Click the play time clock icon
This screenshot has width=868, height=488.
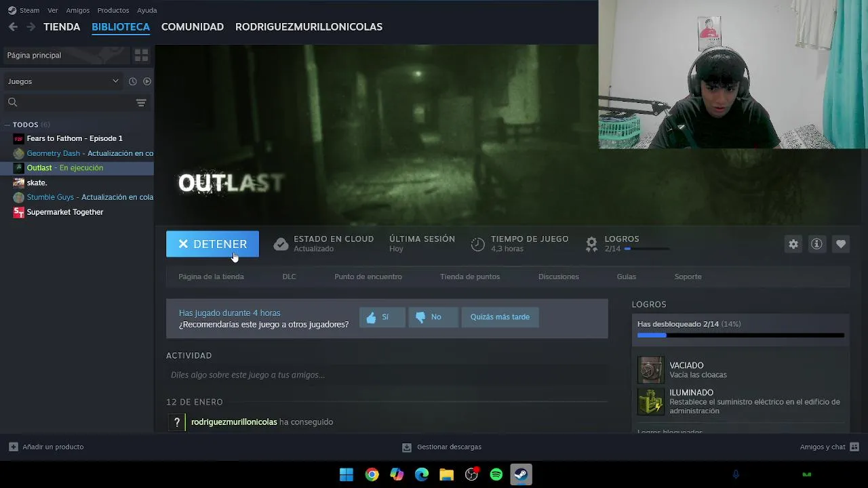pos(478,244)
